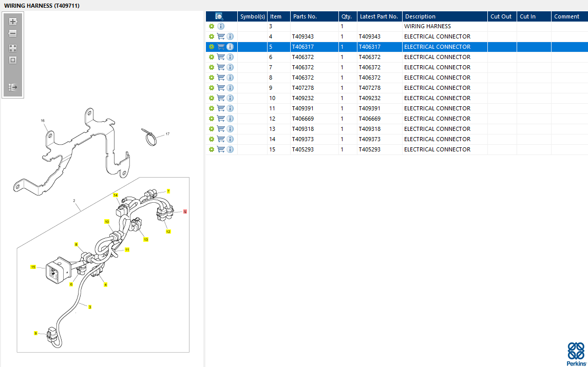Select callout 15 on the diagram

click(33, 267)
